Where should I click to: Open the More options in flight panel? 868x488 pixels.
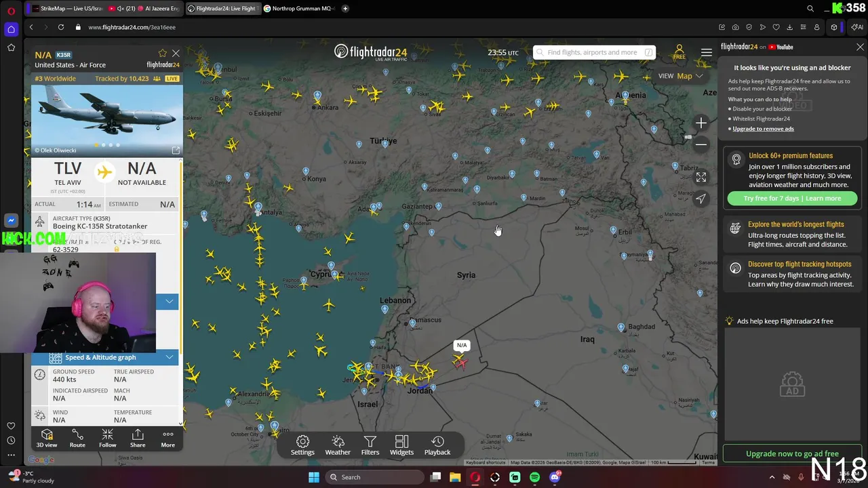(x=167, y=438)
